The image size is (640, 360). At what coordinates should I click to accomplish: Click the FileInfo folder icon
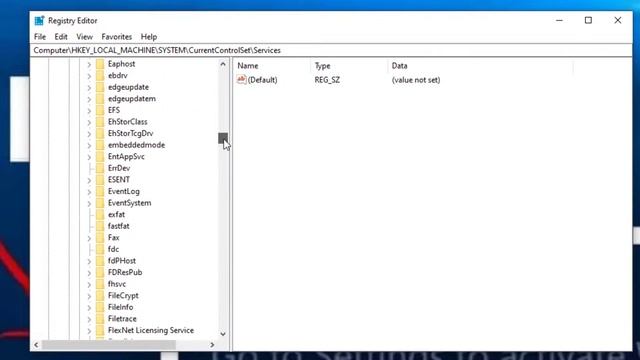pos(100,307)
